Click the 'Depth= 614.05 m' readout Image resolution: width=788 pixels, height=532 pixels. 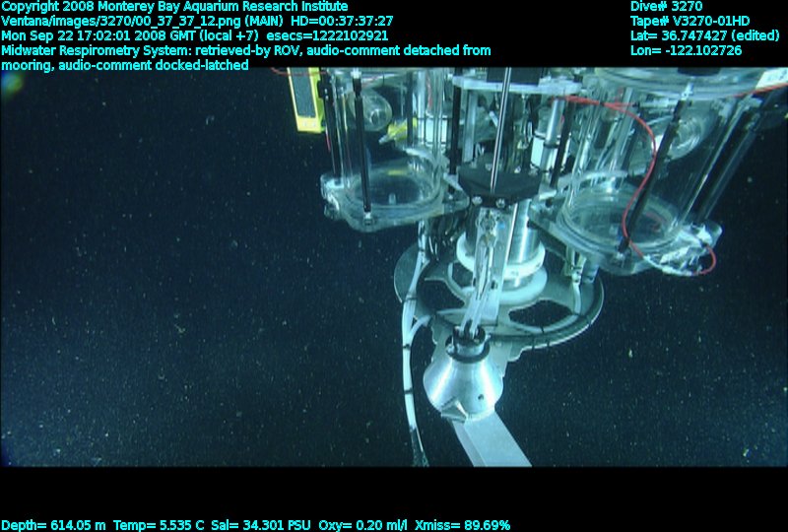[x=54, y=525]
